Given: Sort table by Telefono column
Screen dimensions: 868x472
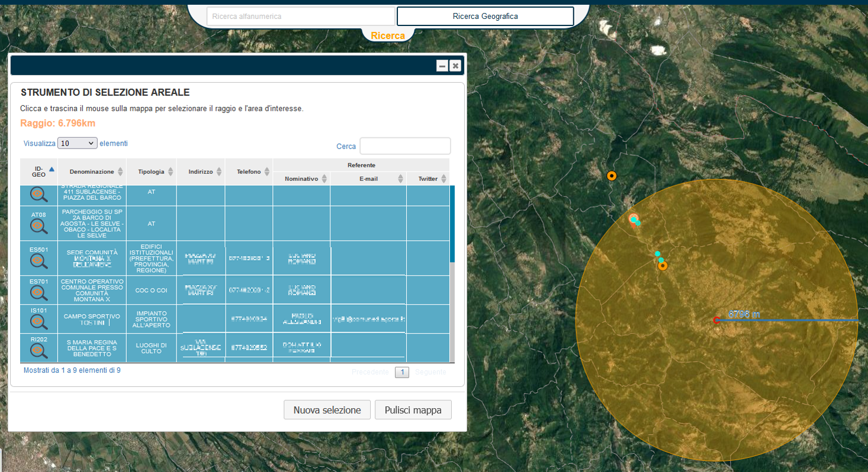Looking at the screenshot, I should (x=249, y=172).
